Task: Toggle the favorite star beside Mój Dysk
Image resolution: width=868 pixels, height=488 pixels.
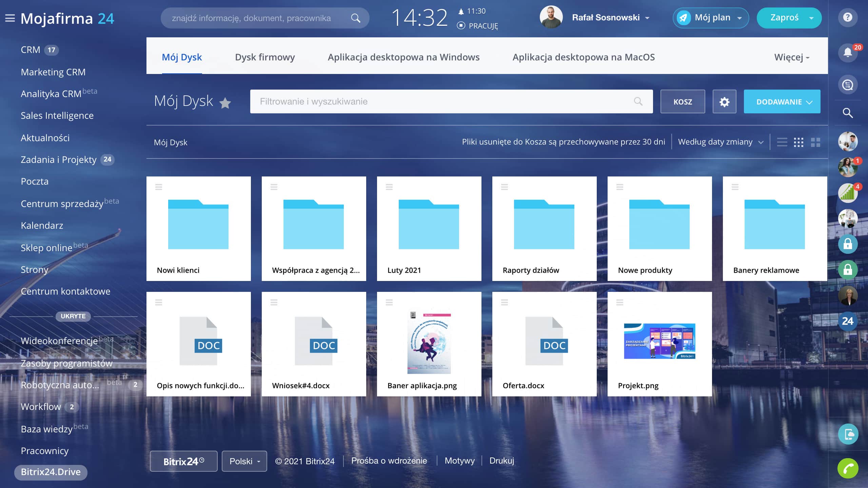Action: click(225, 102)
